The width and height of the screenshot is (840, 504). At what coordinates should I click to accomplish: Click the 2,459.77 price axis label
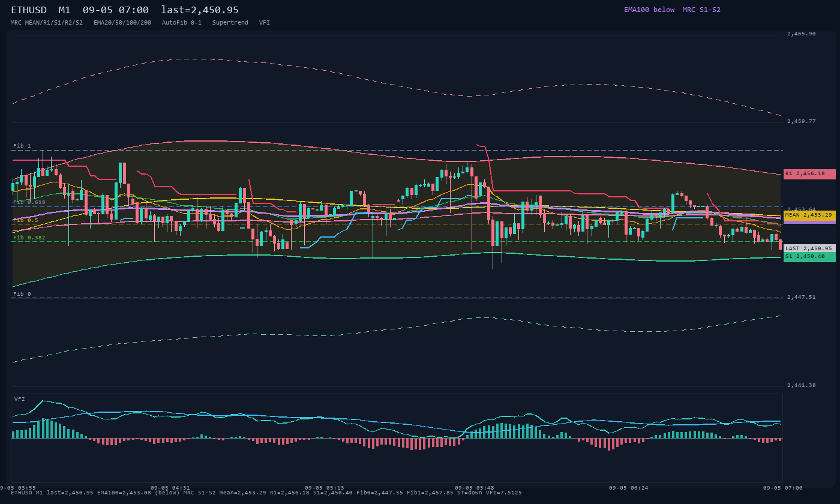click(x=802, y=121)
